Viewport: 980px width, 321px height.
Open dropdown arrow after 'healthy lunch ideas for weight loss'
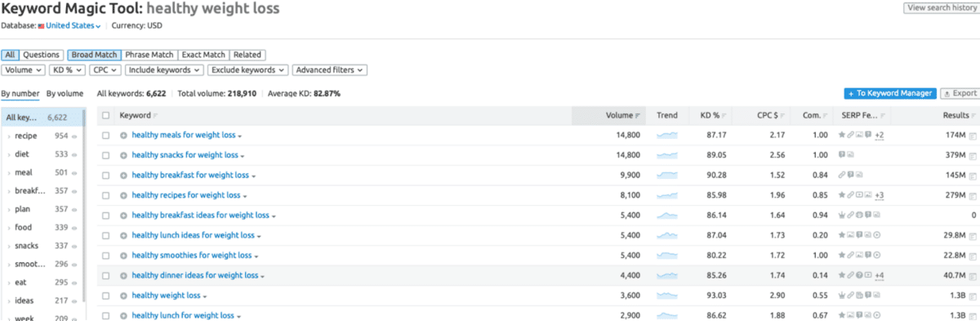coord(258,237)
